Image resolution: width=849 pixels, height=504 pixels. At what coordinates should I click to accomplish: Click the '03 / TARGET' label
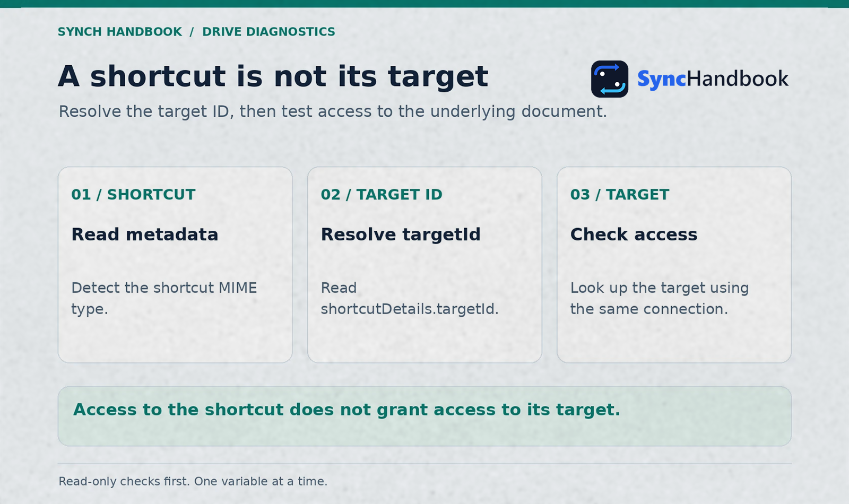coord(620,195)
